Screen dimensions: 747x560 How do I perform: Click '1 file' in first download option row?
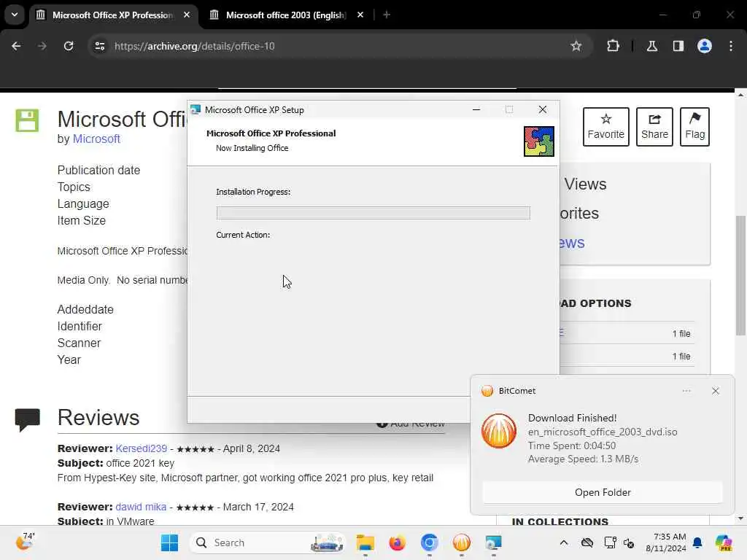coord(681,334)
